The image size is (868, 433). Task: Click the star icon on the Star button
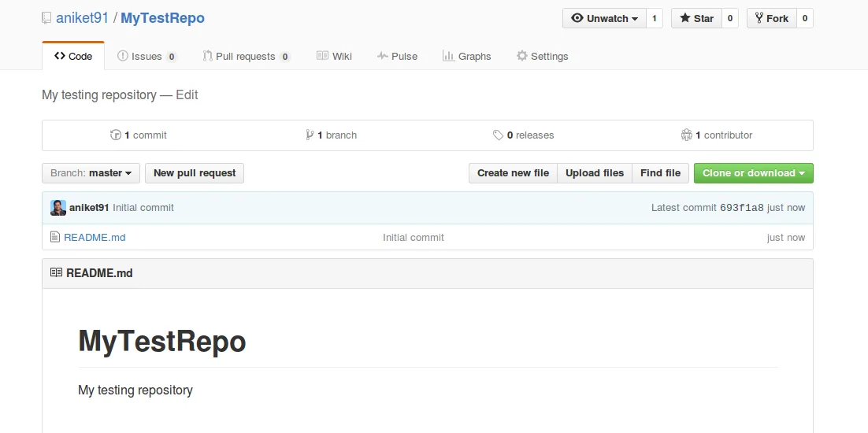point(685,18)
